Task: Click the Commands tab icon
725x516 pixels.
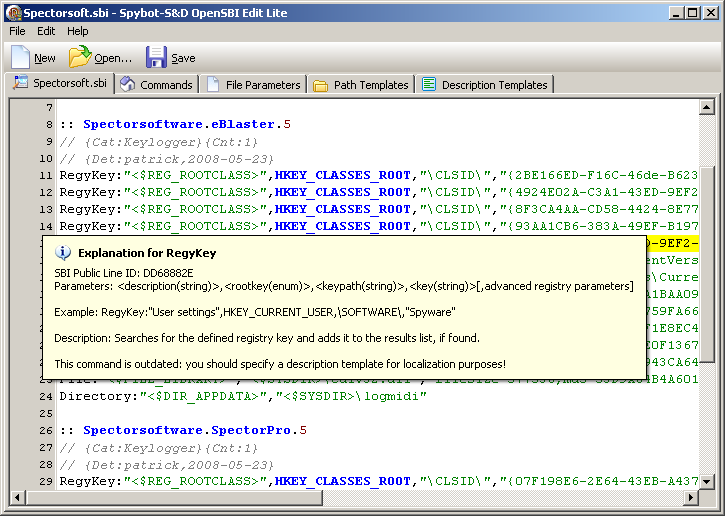Action: pos(128,85)
